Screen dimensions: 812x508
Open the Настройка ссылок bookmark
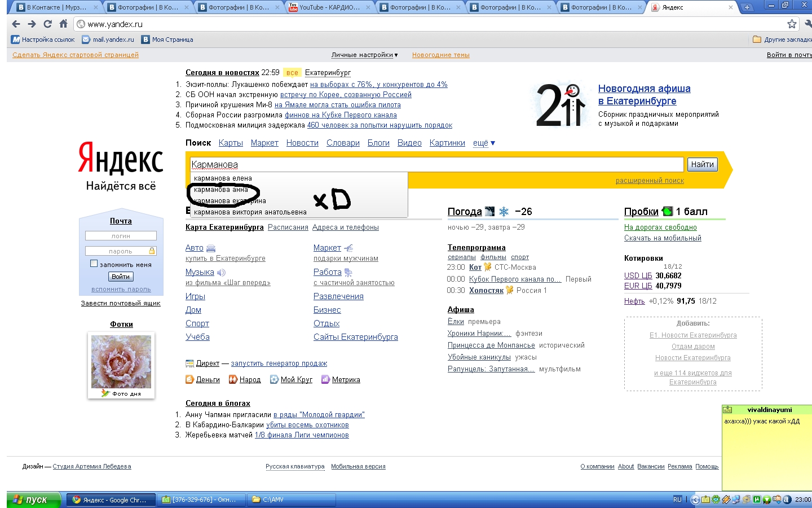point(43,40)
